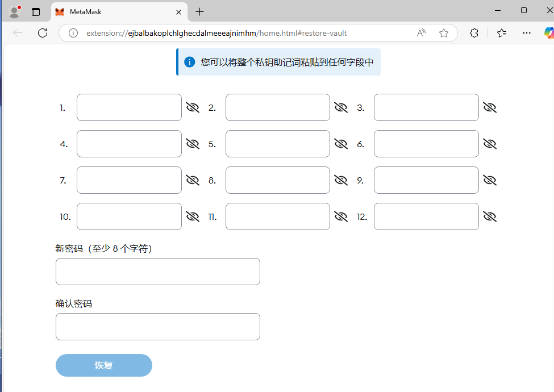
Task: Open the browser Extensions icon
Action: pos(474,33)
